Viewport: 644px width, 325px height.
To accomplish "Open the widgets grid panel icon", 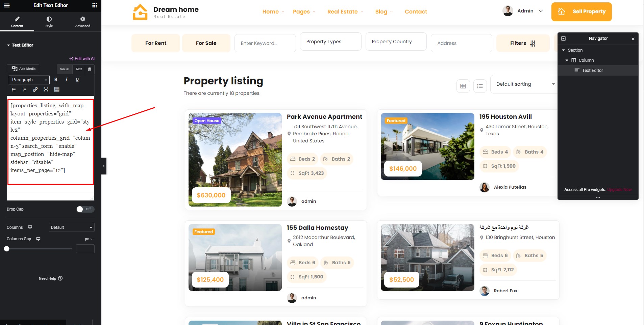I will 95,5.
